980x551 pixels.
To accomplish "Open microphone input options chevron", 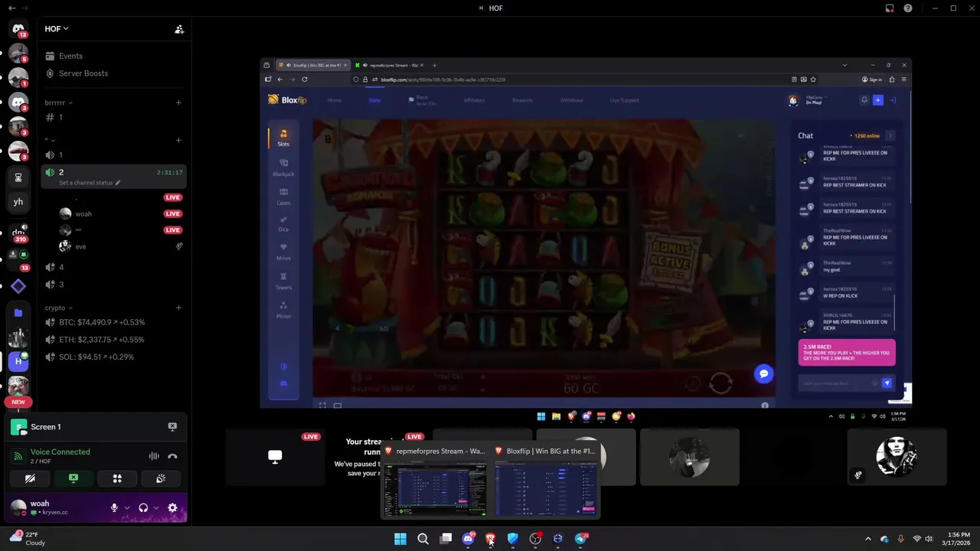I will pyautogui.click(x=127, y=508).
